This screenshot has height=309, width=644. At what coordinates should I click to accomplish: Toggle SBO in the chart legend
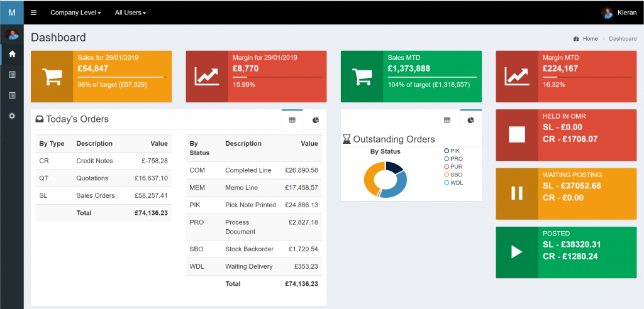tap(453, 175)
